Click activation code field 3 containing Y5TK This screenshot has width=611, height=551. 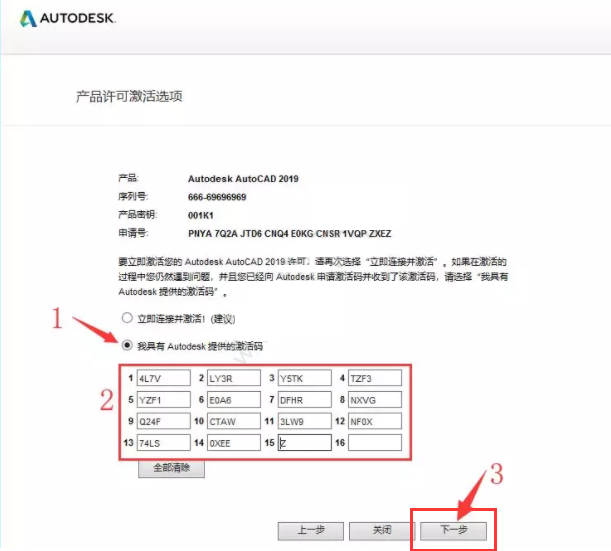point(305,378)
